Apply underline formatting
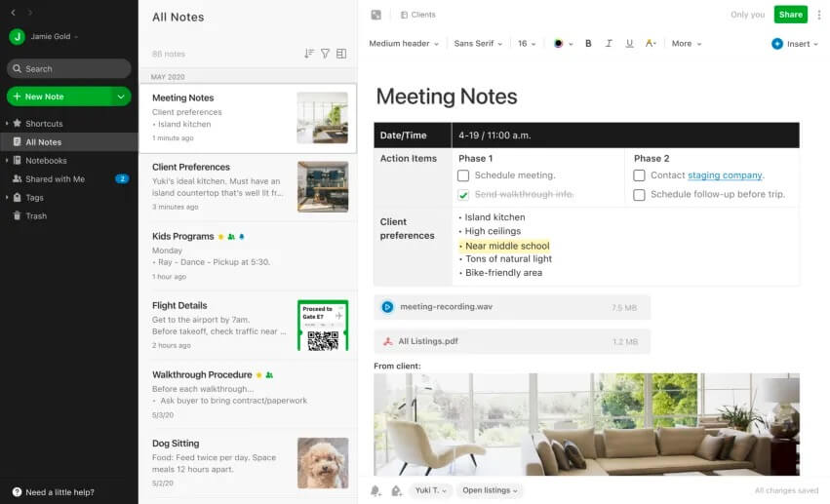 point(629,44)
